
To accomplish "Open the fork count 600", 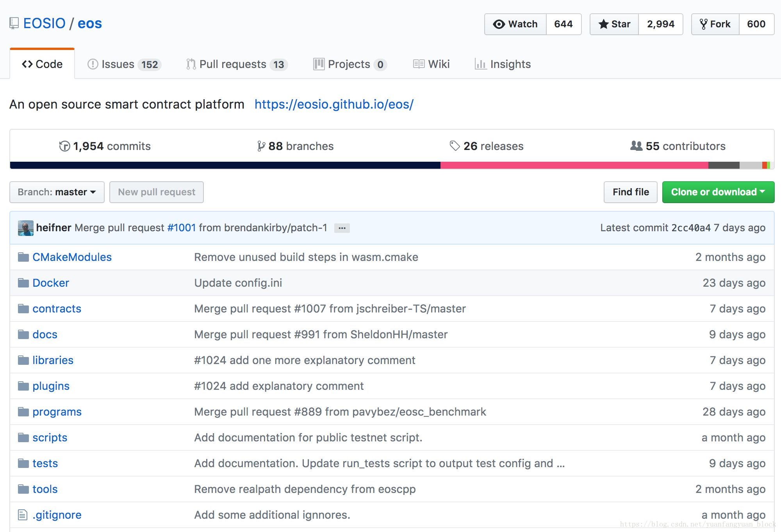I will click(756, 24).
